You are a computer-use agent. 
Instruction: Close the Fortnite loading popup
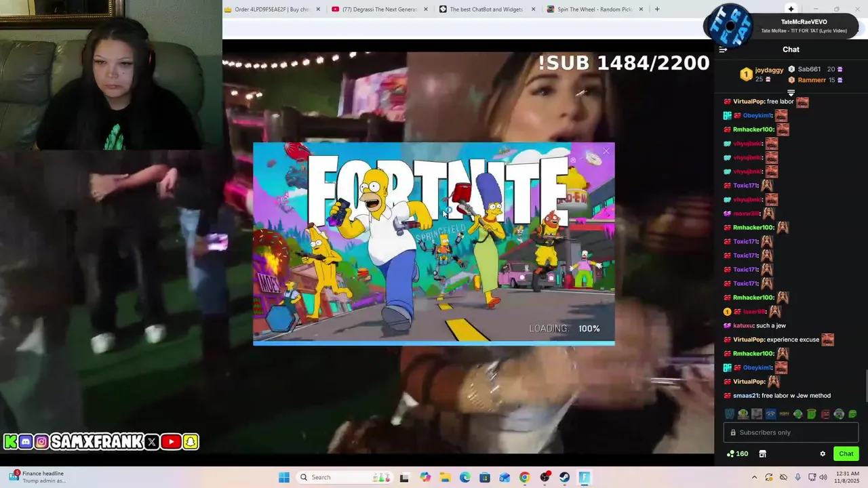tap(606, 151)
